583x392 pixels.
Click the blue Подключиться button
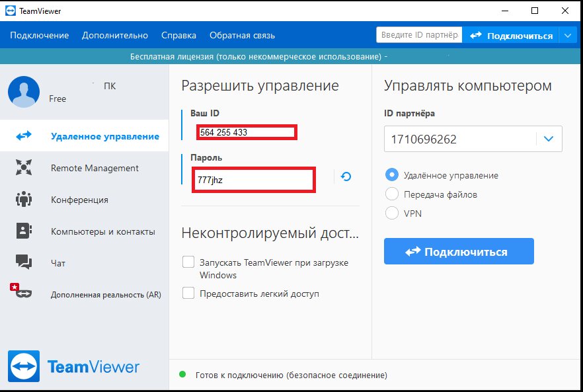click(x=459, y=251)
